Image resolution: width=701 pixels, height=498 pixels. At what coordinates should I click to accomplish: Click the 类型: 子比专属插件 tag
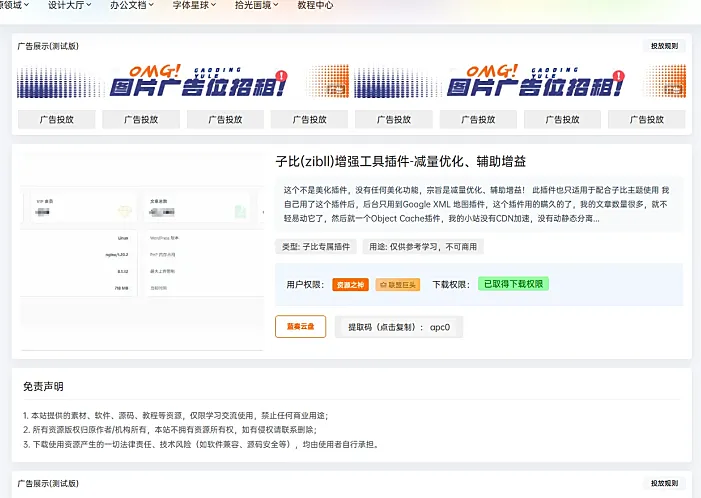[x=316, y=247]
